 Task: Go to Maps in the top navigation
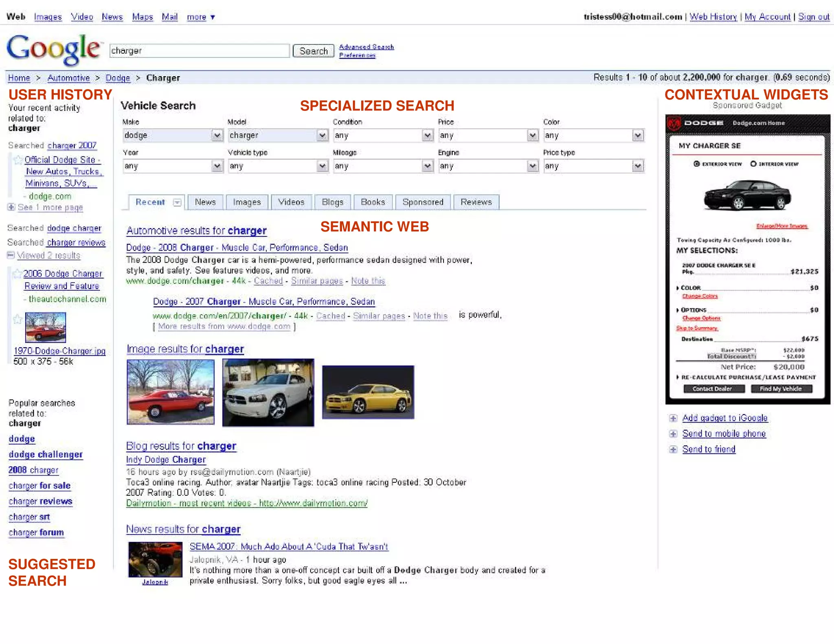(x=143, y=17)
